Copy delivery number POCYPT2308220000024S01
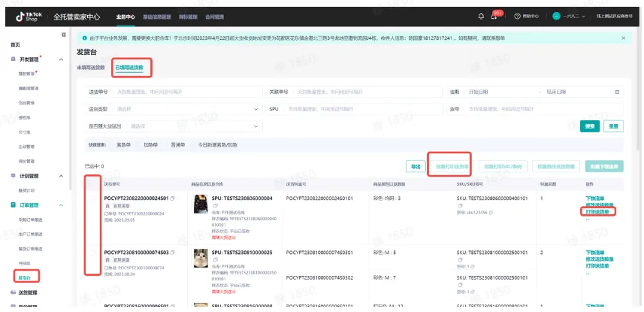 [x=173, y=198]
